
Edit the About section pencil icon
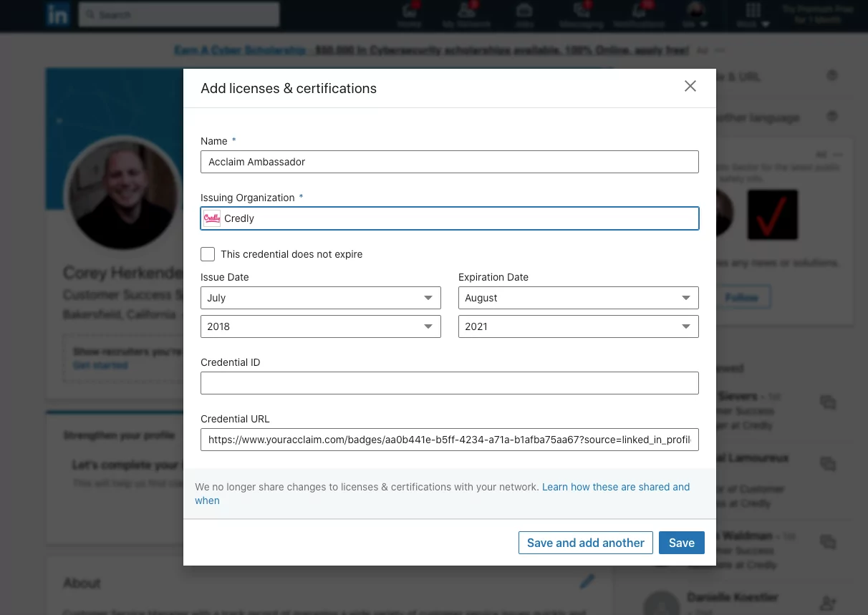coord(587,581)
